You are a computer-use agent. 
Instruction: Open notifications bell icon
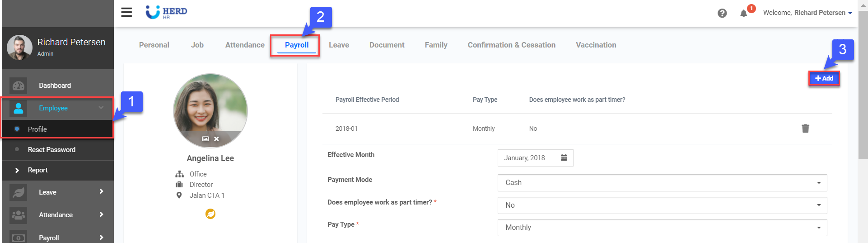pyautogui.click(x=743, y=13)
